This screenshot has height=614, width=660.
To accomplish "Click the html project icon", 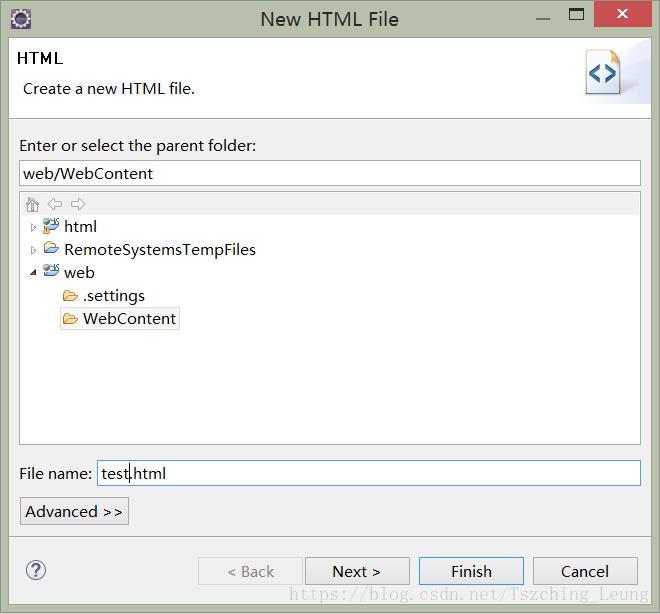I will pos(51,226).
